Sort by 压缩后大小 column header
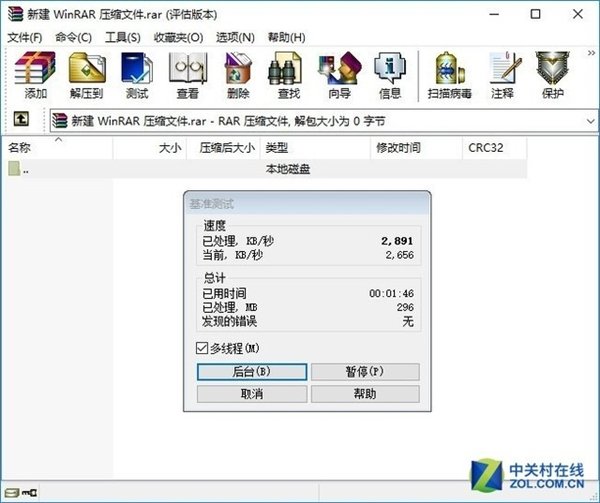This screenshot has width=600, height=503. click(x=223, y=148)
